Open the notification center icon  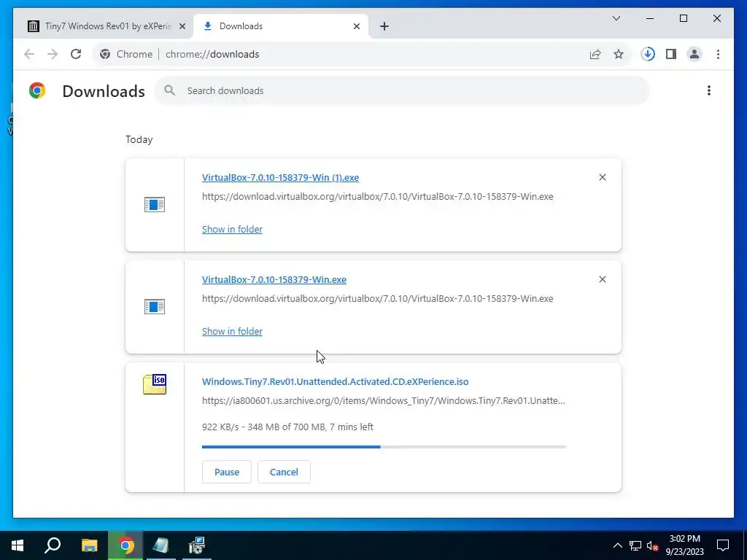point(723,545)
